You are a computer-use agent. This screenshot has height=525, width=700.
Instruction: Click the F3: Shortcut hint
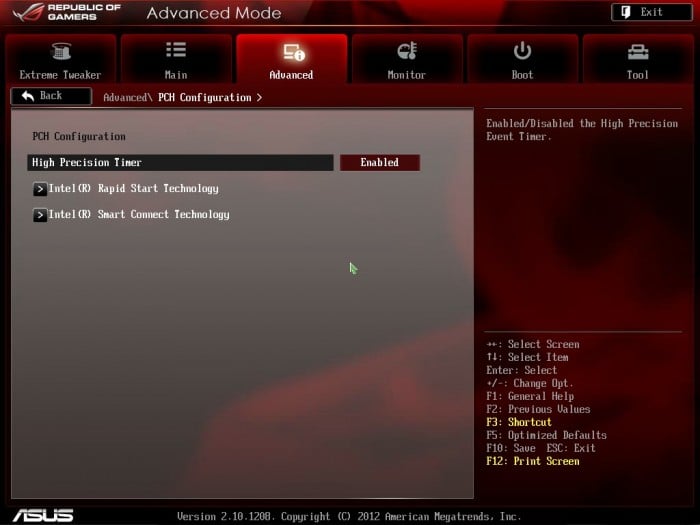[x=519, y=422]
